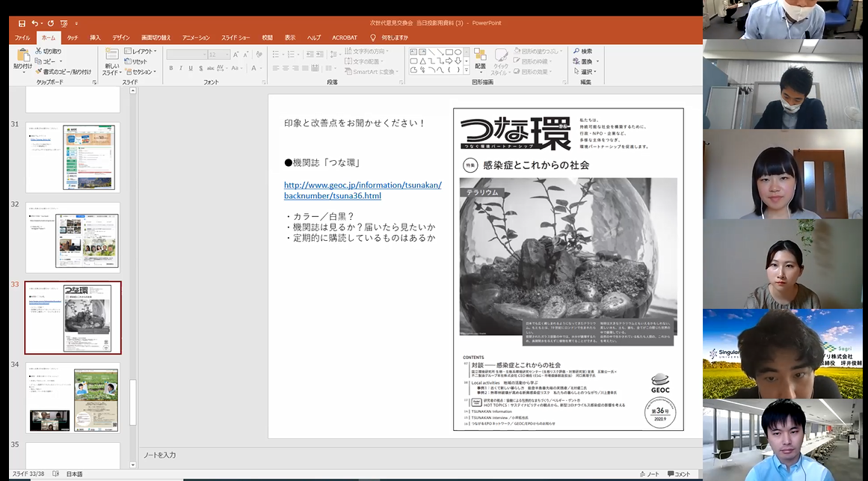The height and width of the screenshot is (481, 868).
Task: Pick the Text Box shape in gallery
Action: pos(413,52)
